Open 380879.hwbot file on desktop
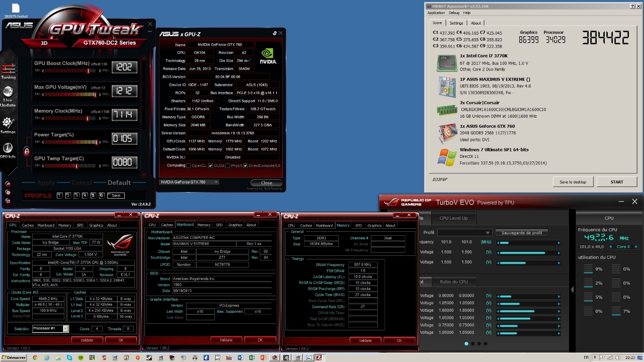The width and height of the screenshot is (644, 362). 16,11
